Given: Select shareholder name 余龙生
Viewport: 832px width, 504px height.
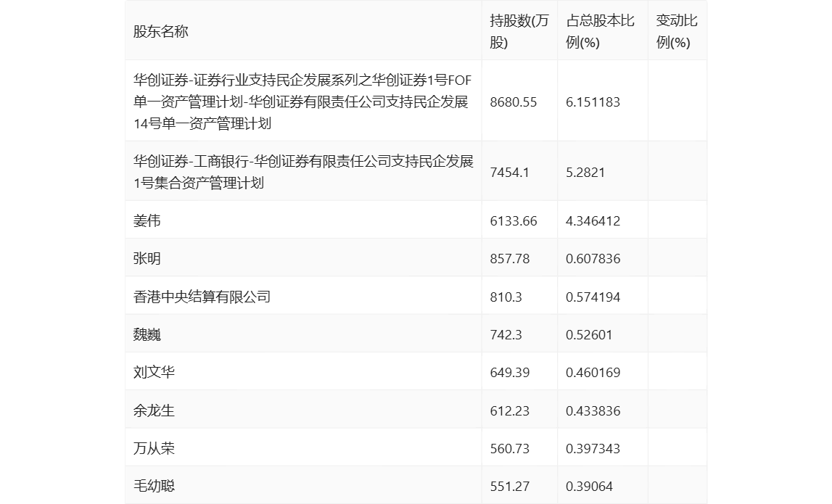Looking at the screenshot, I should [x=154, y=410].
